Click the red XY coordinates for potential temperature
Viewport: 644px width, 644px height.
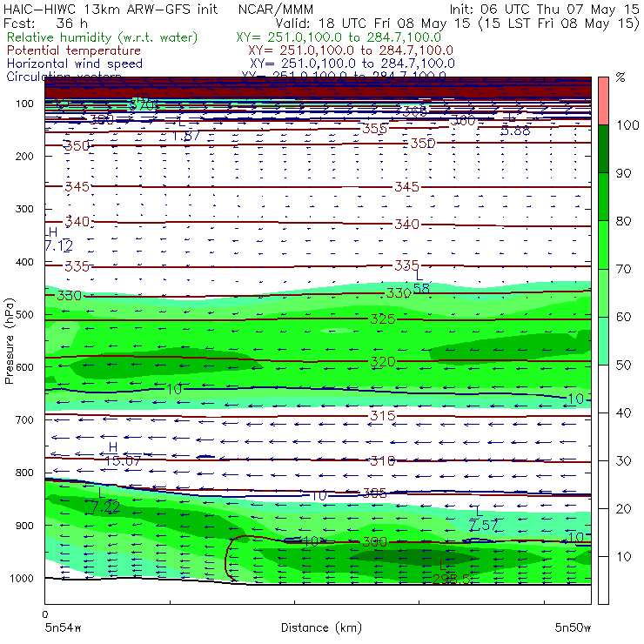pos(351,50)
